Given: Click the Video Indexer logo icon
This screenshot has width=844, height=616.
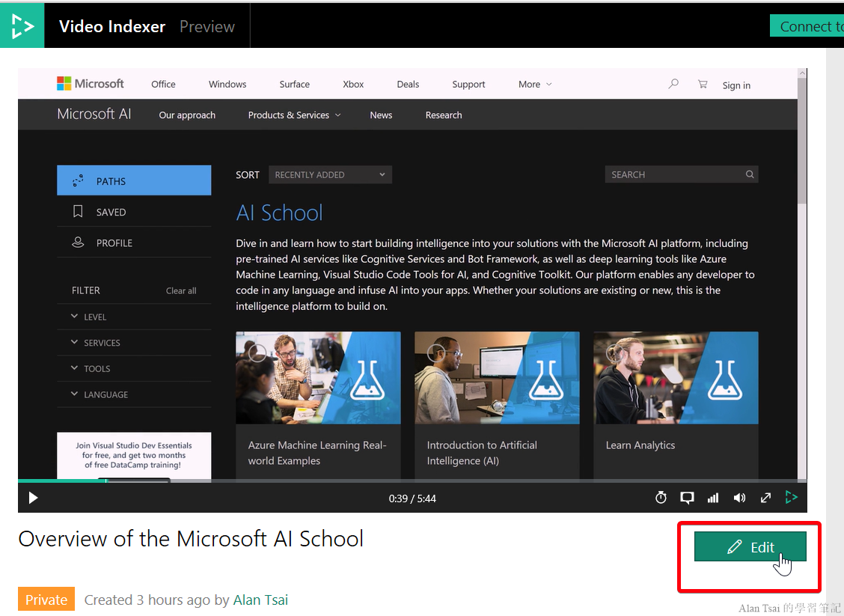Looking at the screenshot, I should 22,26.
